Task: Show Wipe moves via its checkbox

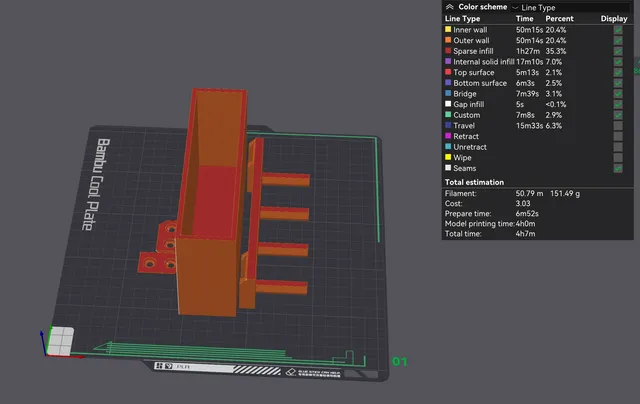Action: (x=618, y=158)
